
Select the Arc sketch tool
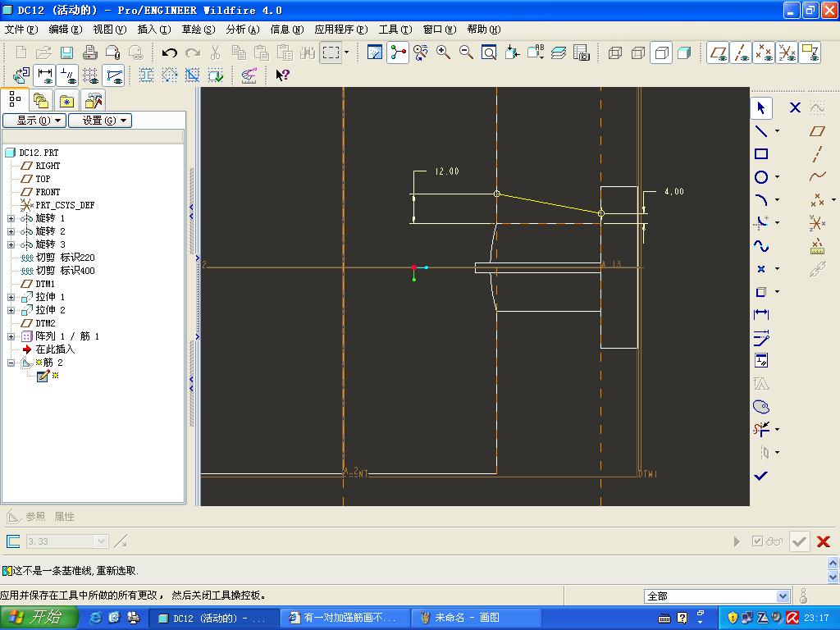760,200
